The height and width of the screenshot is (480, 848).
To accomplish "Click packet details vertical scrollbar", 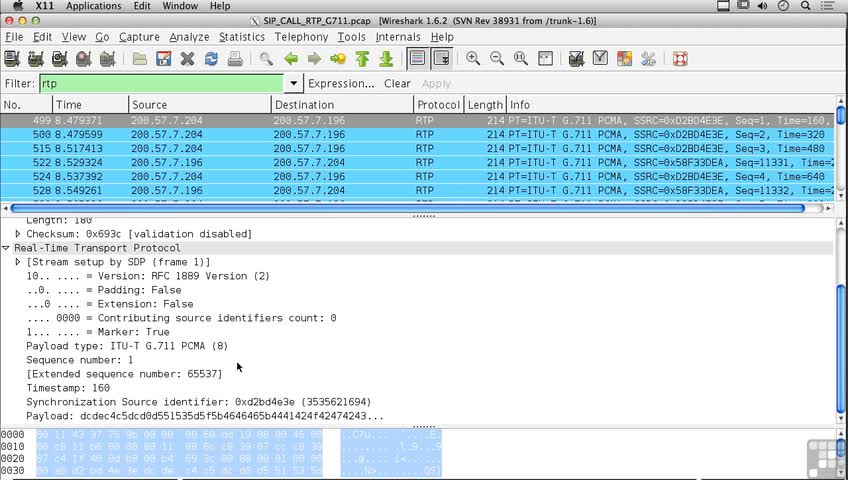I will [841, 348].
